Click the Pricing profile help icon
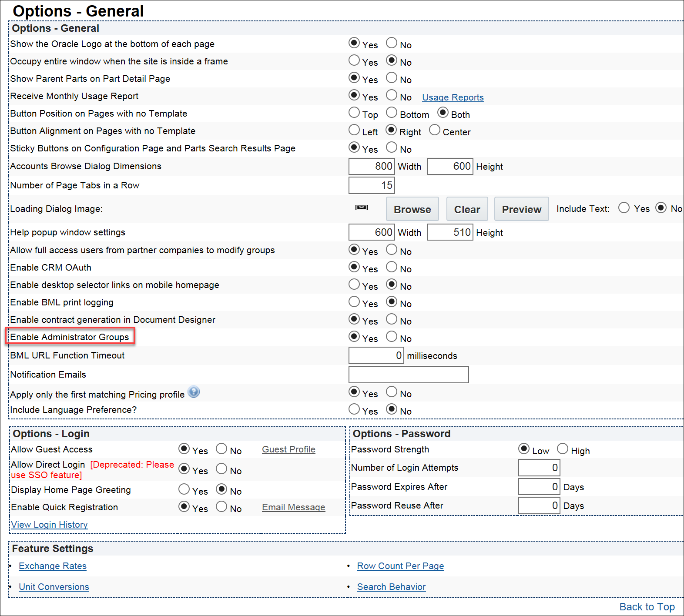This screenshot has width=684, height=616. [194, 392]
